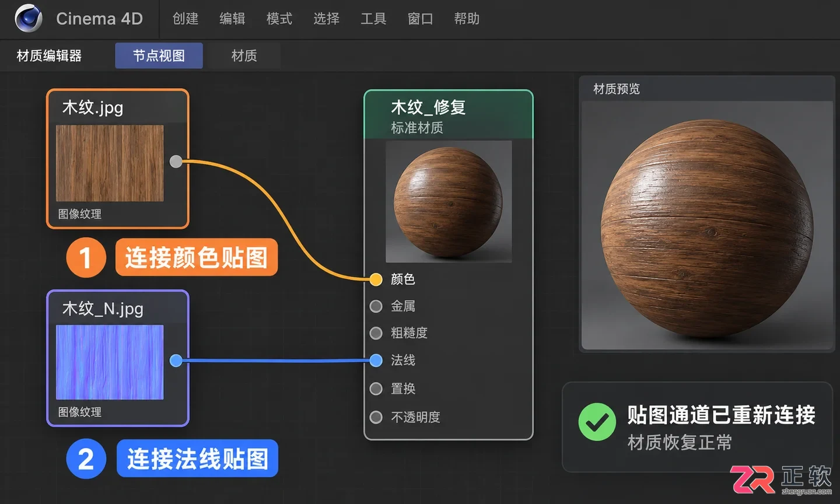Select the 木纹.jpg node title
840x504 pixels.
coord(93,107)
